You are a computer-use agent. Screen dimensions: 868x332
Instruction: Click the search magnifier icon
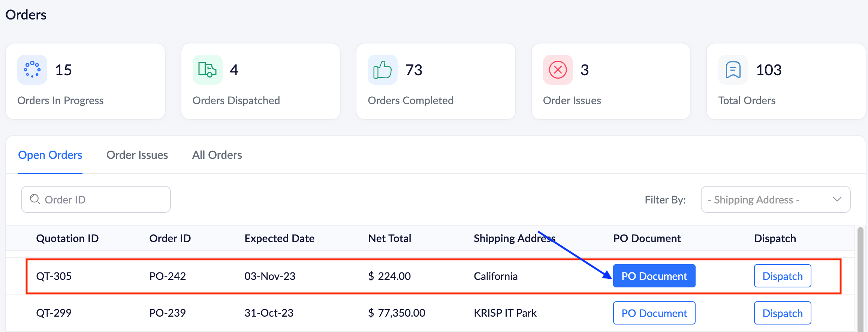pos(35,199)
